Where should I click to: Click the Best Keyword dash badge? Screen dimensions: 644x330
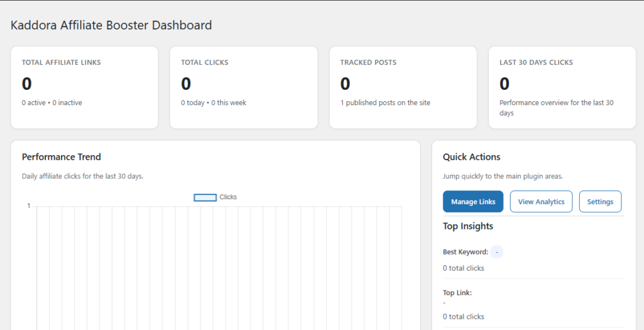497,252
